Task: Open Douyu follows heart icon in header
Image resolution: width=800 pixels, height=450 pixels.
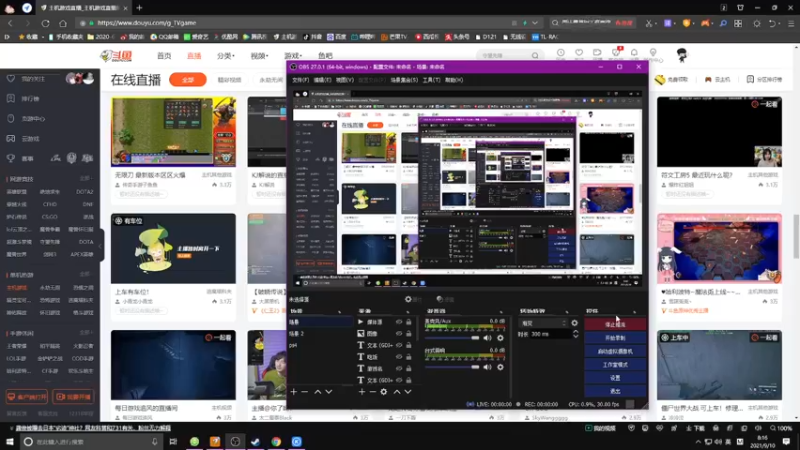Action: pyautogui.click(x=579, y=53)
